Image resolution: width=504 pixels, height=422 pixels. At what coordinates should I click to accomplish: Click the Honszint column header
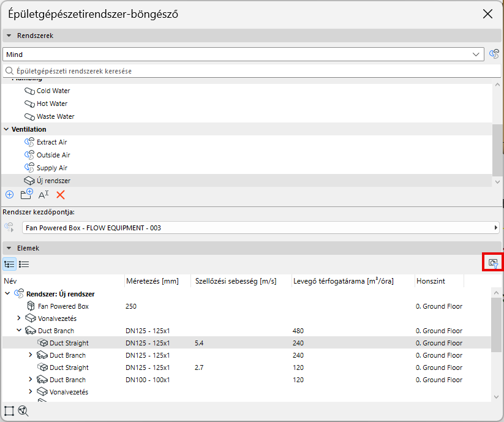(x=440, y=281)
